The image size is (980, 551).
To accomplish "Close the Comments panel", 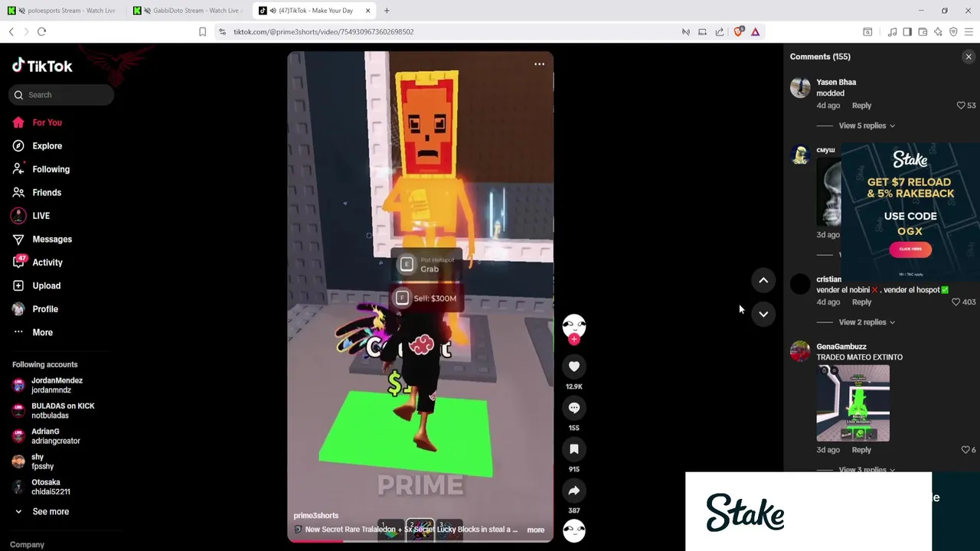I will (x=969, y=57).
